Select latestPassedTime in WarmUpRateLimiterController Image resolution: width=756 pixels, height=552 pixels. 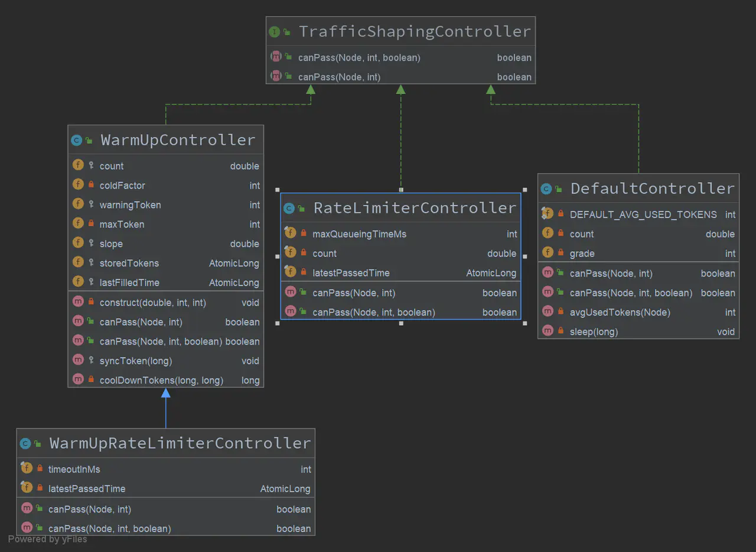pyautogui.click(x=166, y=489)
